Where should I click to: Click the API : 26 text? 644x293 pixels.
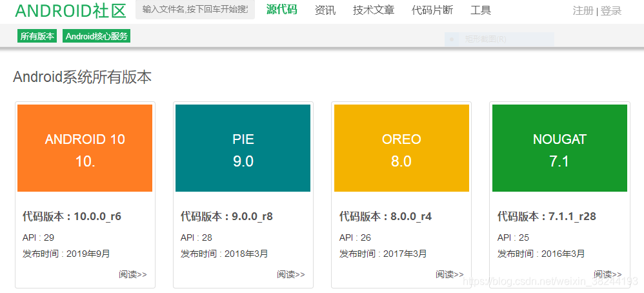click(x=355, y=237)
